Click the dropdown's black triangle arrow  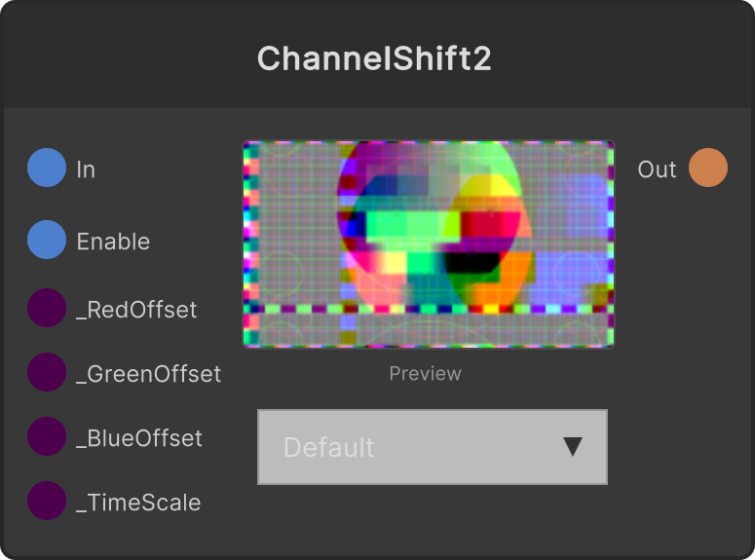click(573, 447)
